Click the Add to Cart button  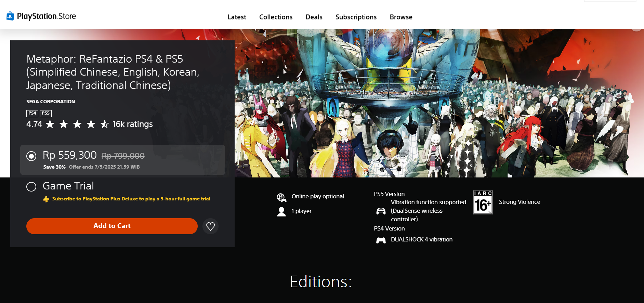pos(112,226)
